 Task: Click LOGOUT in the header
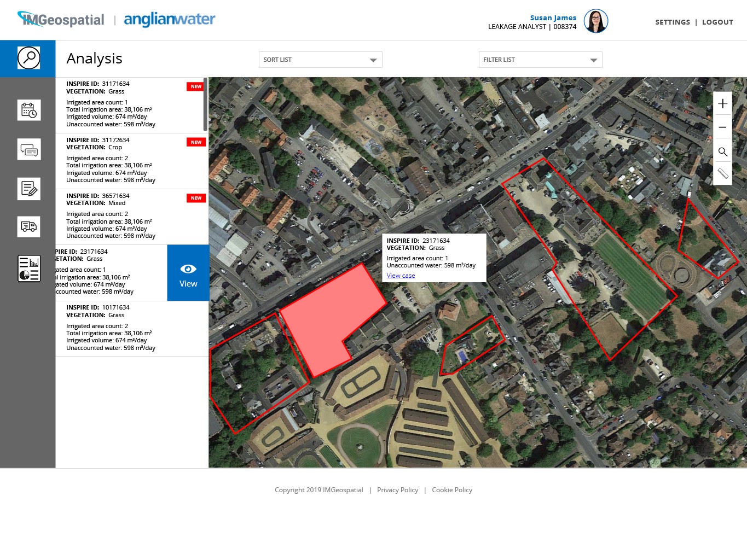click(x=717, y=22)
